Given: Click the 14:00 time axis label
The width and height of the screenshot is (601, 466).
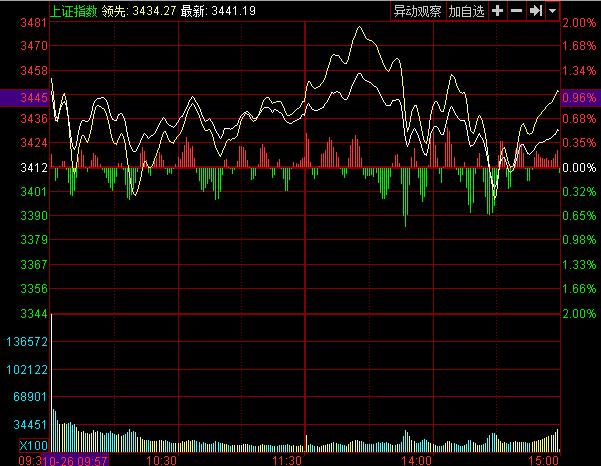Looking at the screenshot, I should pyautogui.click(x=416, y=460).
